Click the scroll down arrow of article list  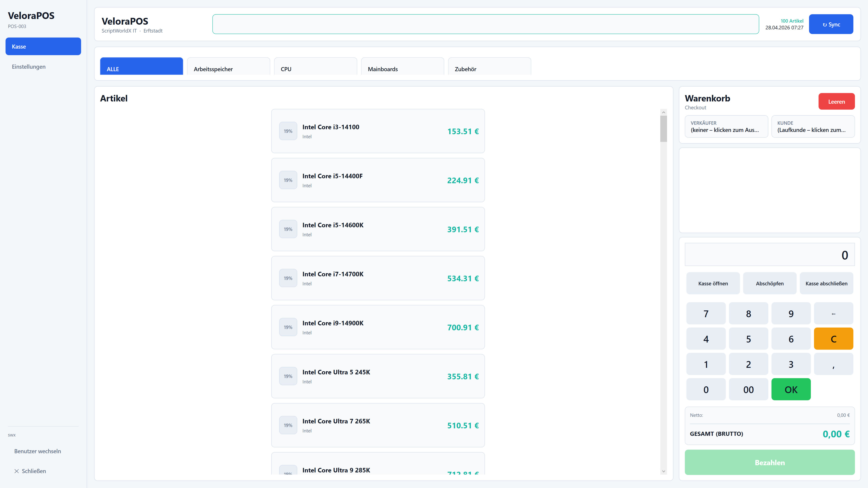[663, 471]
